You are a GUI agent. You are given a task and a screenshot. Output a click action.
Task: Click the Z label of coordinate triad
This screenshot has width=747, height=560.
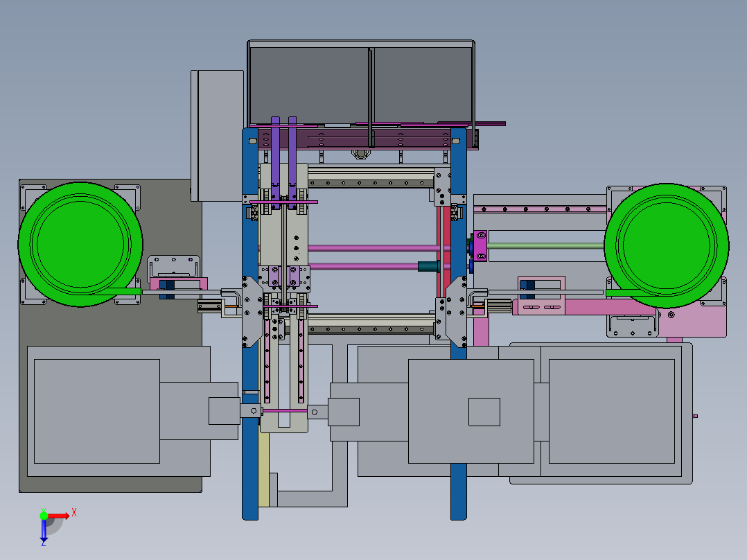tap(44, 543)
